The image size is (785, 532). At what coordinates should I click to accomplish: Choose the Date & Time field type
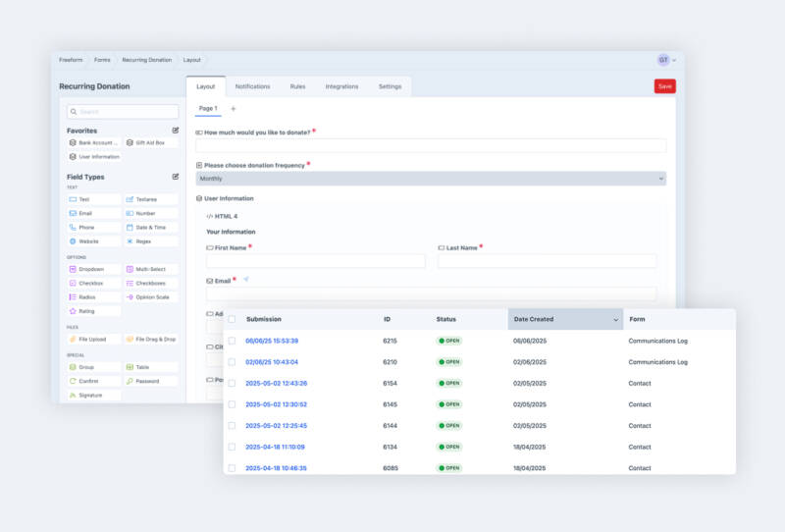coord(151,227)
